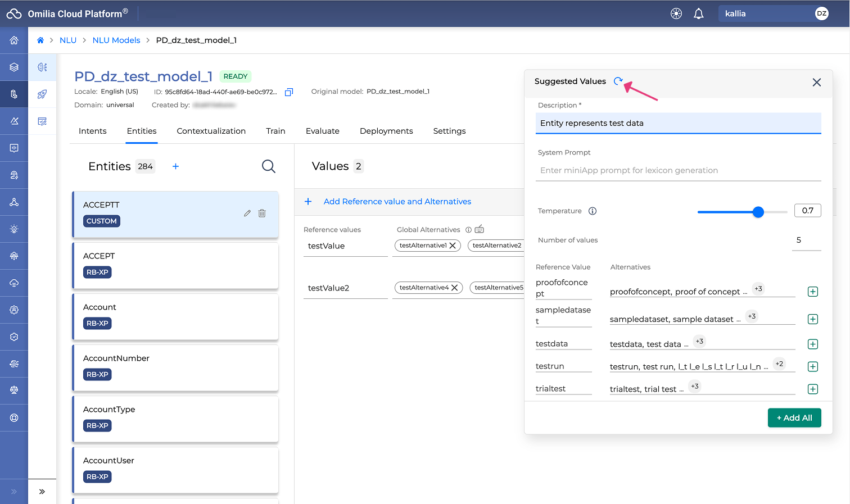The width and height of the screenshot is (850, 504).
Task: Open the notifications bell
Action: [x=698, y=14]
